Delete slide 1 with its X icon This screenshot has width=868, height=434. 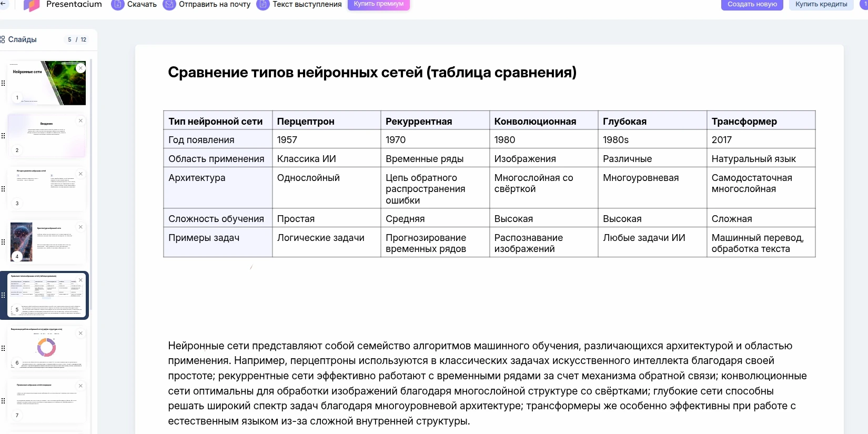[80, 68]
